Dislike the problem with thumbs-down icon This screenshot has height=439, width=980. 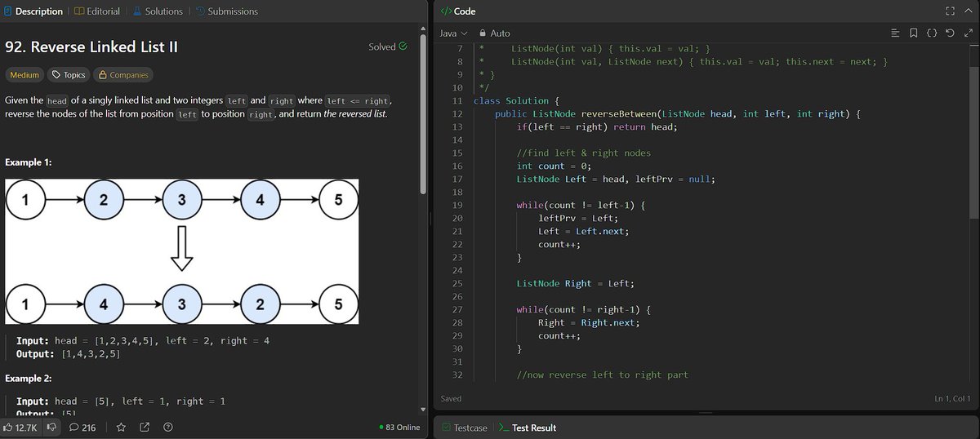tap(53, 427)
